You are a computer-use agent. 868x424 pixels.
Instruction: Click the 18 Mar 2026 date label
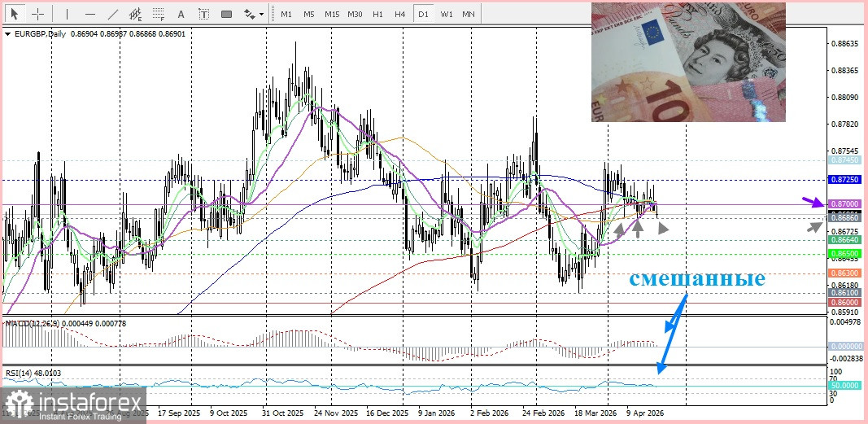[x=595, y=413]
